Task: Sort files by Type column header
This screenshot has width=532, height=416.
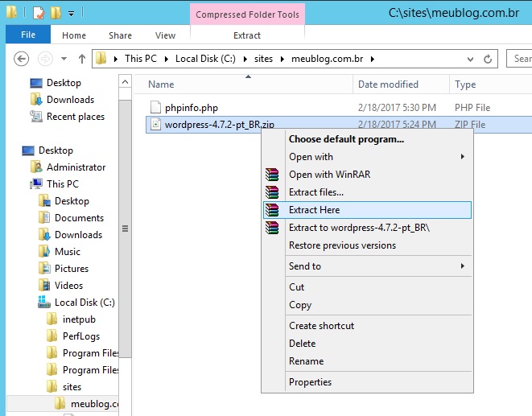Action: [491, 84]
